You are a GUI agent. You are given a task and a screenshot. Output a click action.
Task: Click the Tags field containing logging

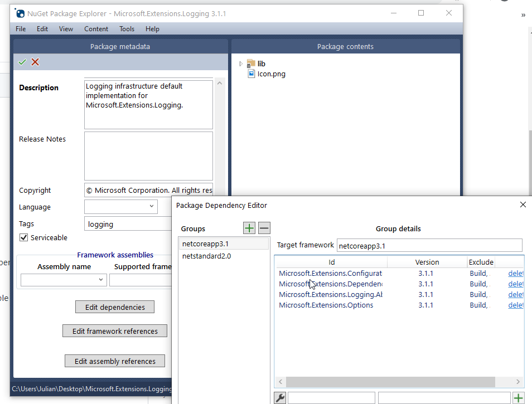pyautogui.click(x=128, y=224)
